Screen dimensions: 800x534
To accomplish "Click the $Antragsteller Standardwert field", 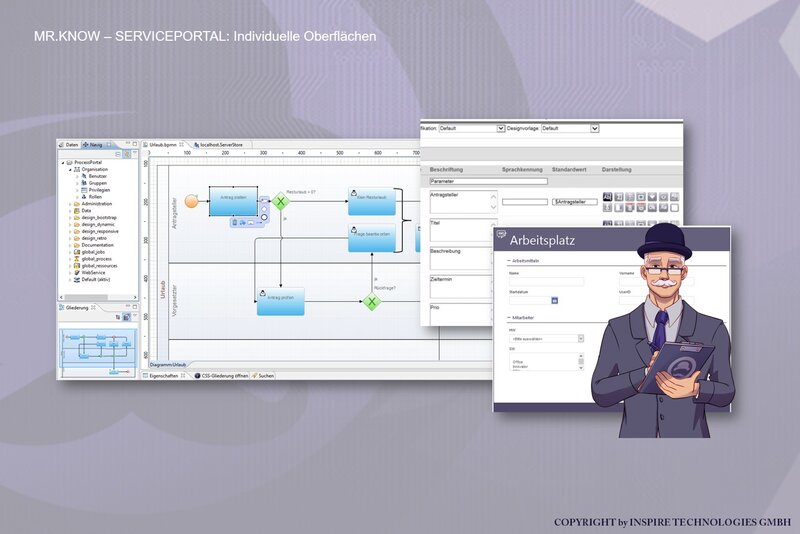I will click(574, 202).
